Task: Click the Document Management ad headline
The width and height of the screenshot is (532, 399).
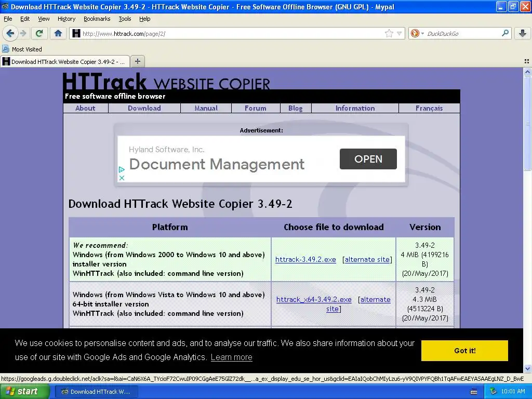Action: pos(217,164)
